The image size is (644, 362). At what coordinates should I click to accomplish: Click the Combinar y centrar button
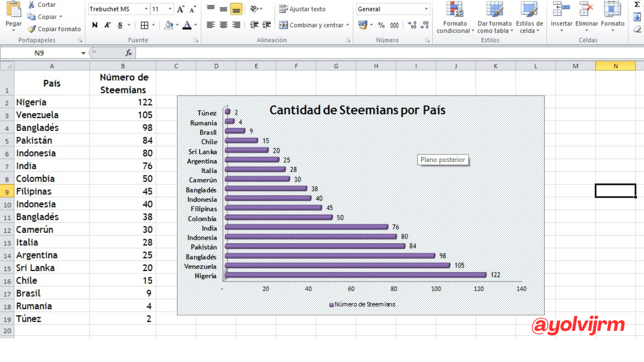(311, 25)
